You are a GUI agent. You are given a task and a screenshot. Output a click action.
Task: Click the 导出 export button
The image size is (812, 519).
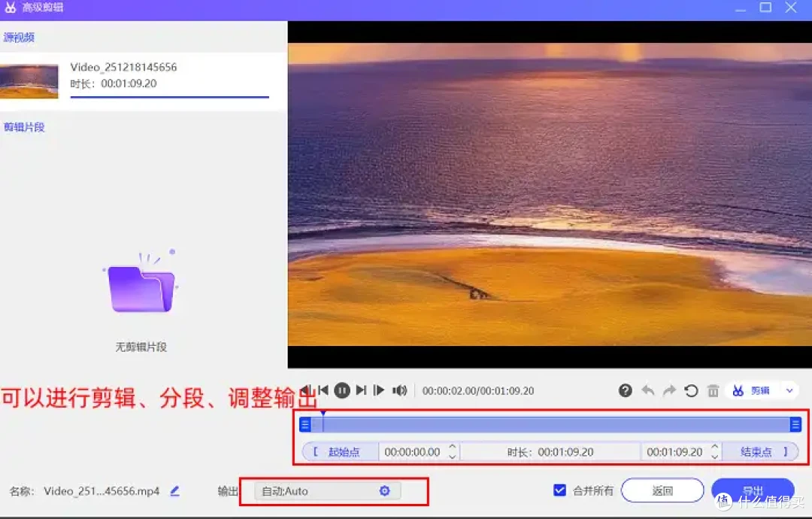click(753, 490)
